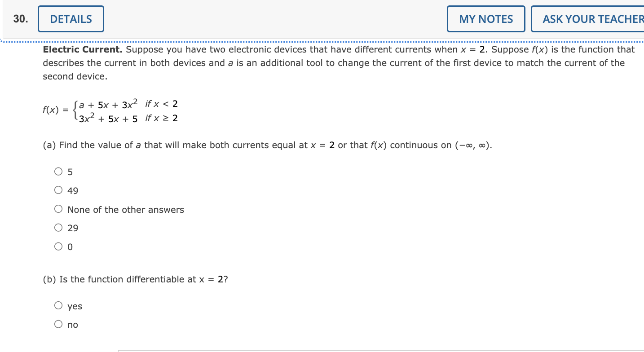The height and width of the screenshot is (352, 644).
Task: Click the question number 30 label
Action: pyautogui.click(x=20, y=18)
